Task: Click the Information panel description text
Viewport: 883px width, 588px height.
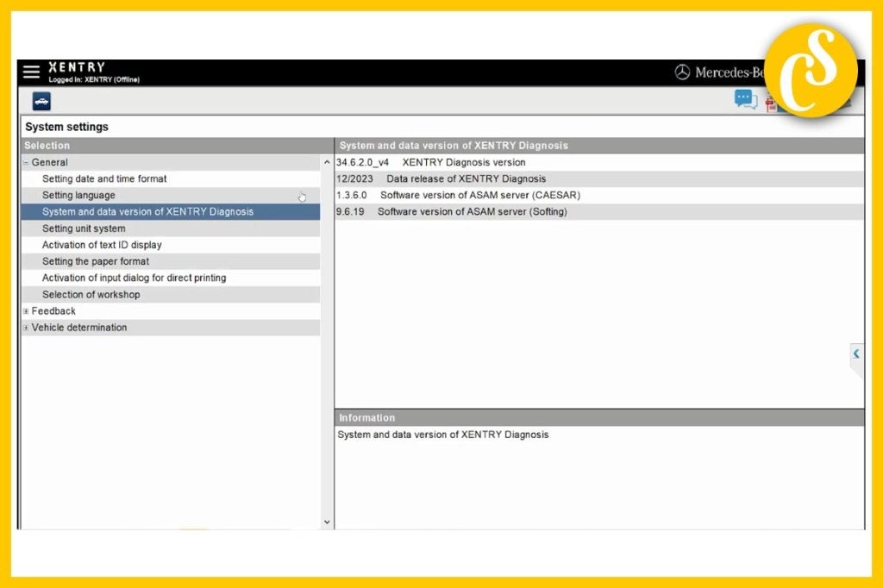Action: pos(443,435)
